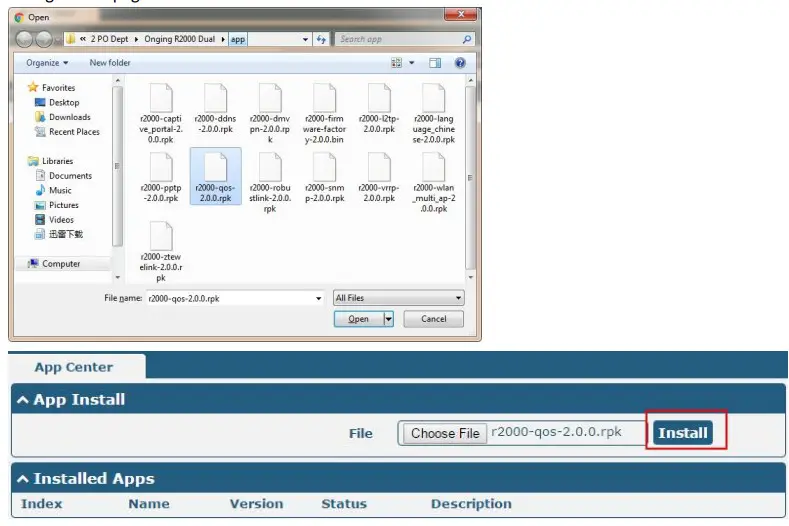Image resolution: width=789 pixels, height=526 pixels.
Task: Toggle the preview pane icon
Action: click(x=435, y=63)
